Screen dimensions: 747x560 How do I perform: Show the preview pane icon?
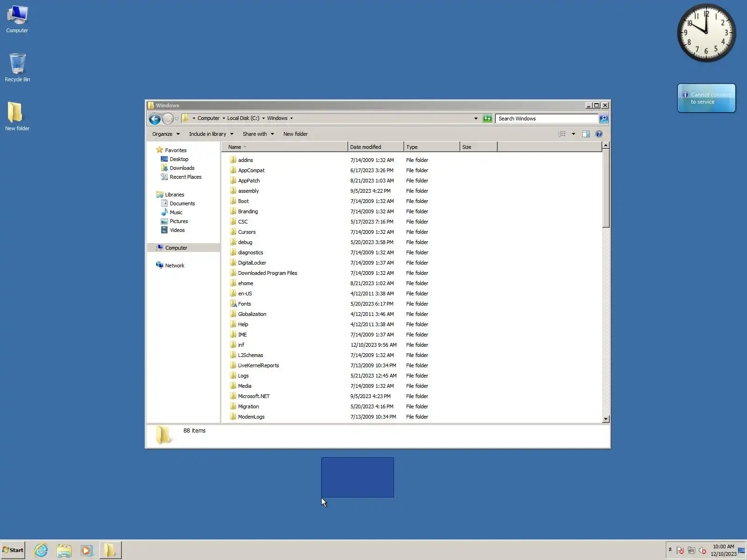point(586,134)
